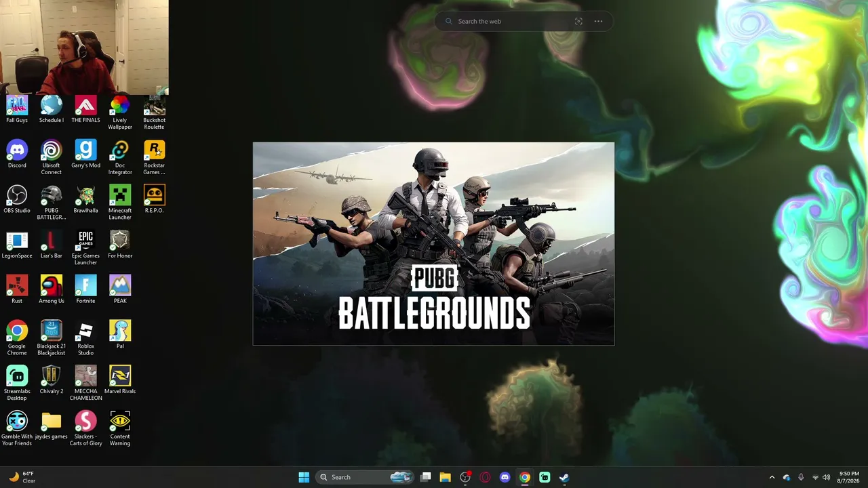Select the OBS Studio desktop icon
868x488 pixels.
17,200
